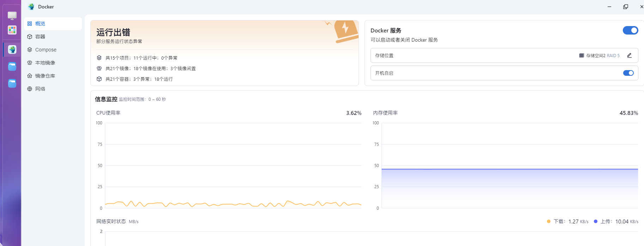Toggle the 开机自启 autostart switch

(x=628, y=73)
